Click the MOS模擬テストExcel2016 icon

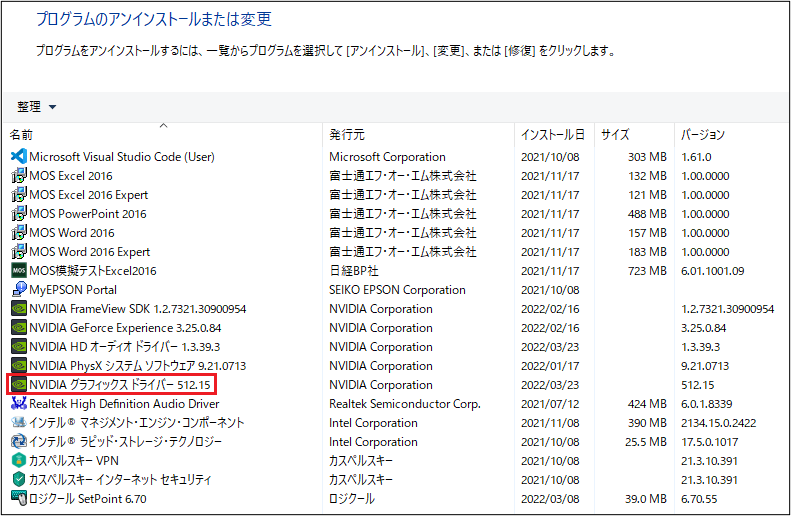point(19,270)
